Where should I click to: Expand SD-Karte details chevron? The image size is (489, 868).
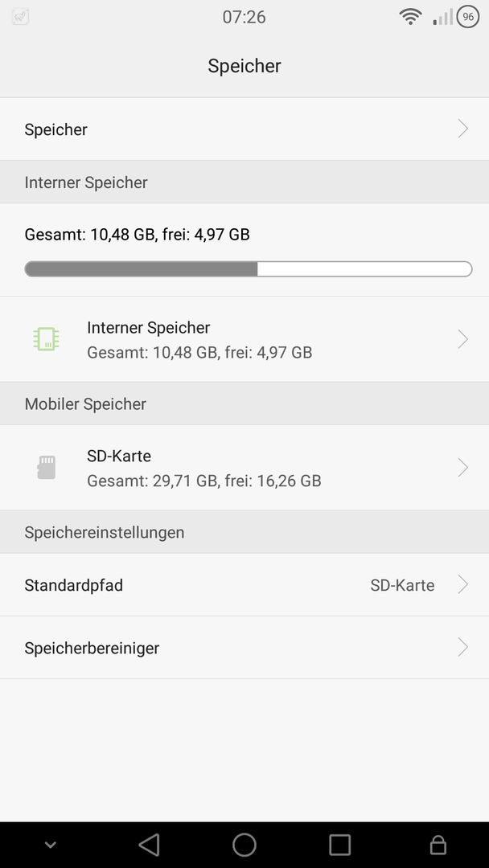click(x=463, y=467)
